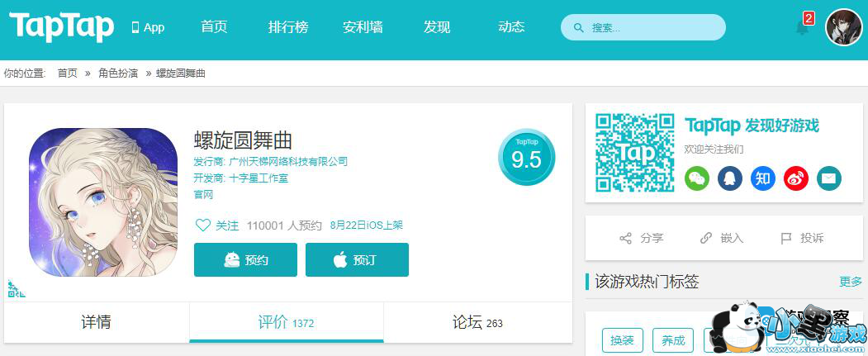Click the Apple 预订 pre-order button
The width and height of the screenshot is (868, 356).
[357, 259]
